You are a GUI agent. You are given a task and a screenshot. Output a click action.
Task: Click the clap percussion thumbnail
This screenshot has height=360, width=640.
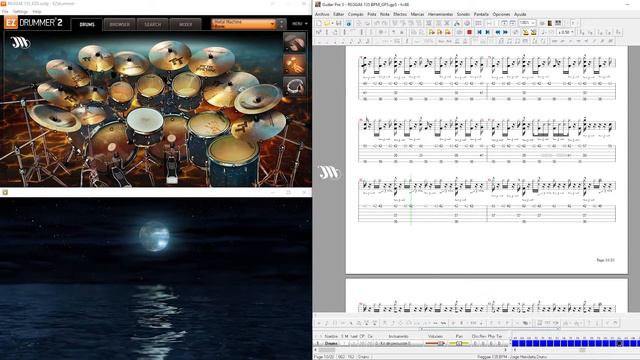pos(294,64)
